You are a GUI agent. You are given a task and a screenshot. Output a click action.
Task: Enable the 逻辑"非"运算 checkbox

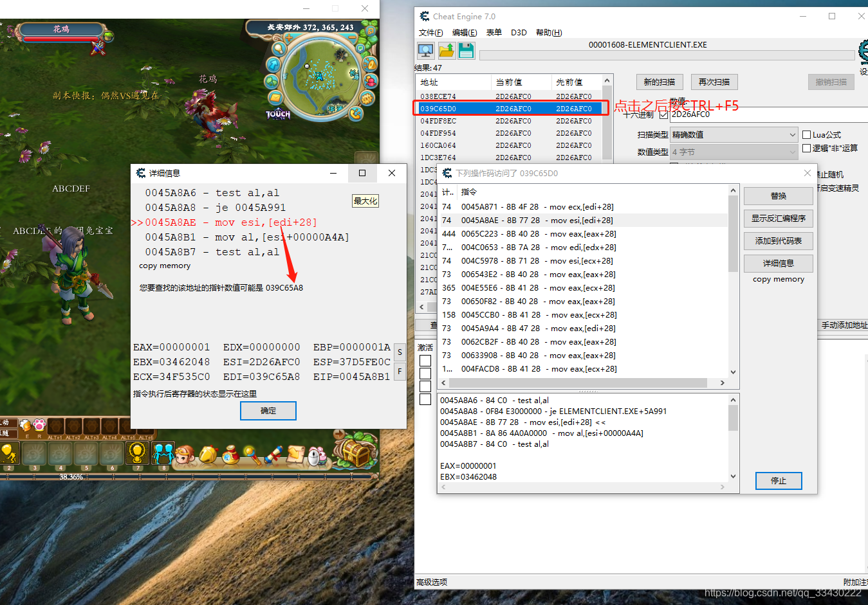tap(806, 149)
